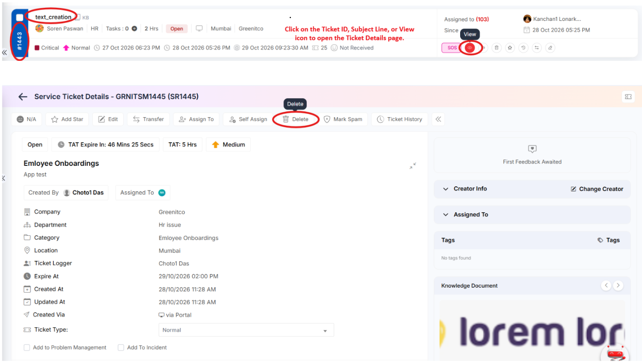The height and width of the screenshot is (364, 642).
Task: Click the N/A feedback face button
Action: (x=26, y=119)
